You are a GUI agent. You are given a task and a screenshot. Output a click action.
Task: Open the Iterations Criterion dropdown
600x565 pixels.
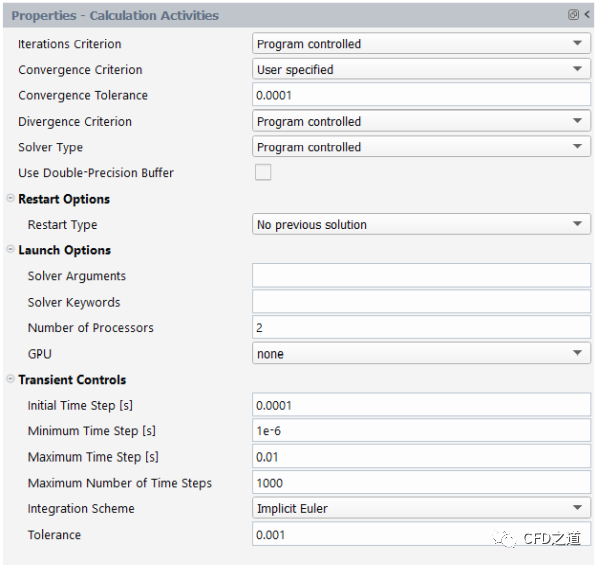[x=421, y=44]
